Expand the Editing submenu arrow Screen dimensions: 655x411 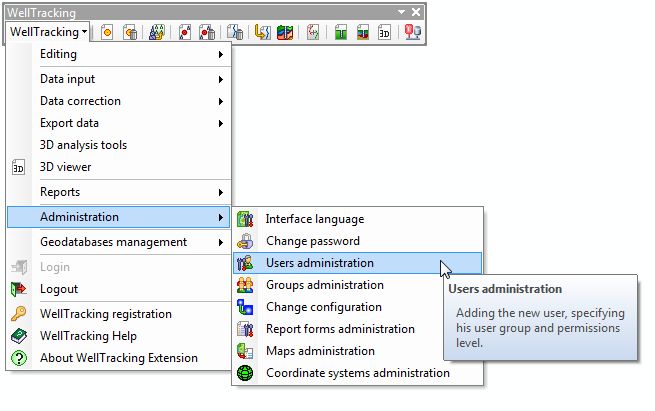pos(221,54)
